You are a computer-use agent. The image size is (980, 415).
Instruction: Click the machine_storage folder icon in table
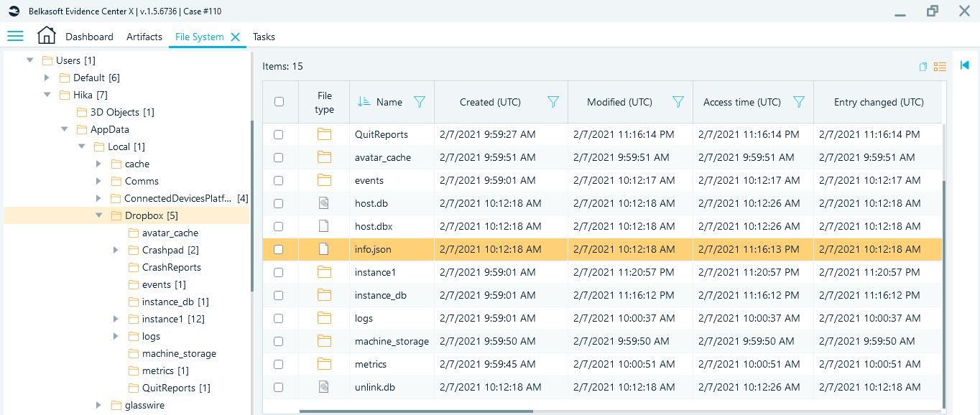coord(324,341)
